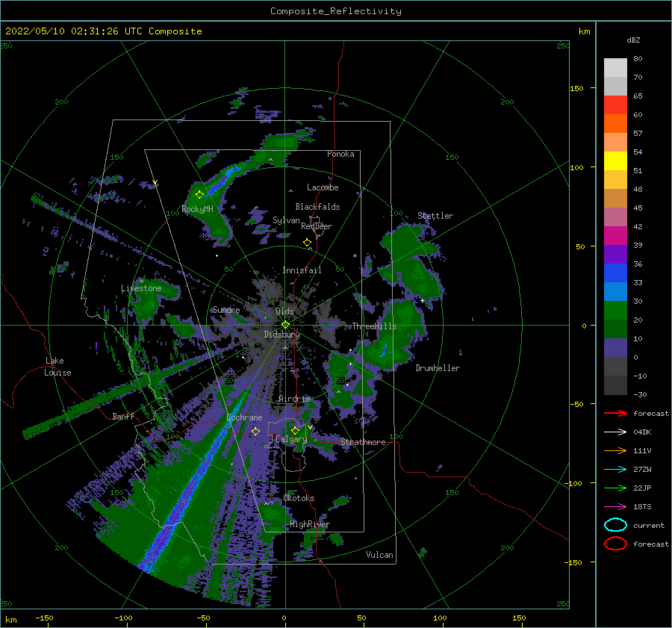The width and height of the screenshot is (672, 628).
Task: Select the red 60-65 dBZ swatch
Action: [615, 105]
